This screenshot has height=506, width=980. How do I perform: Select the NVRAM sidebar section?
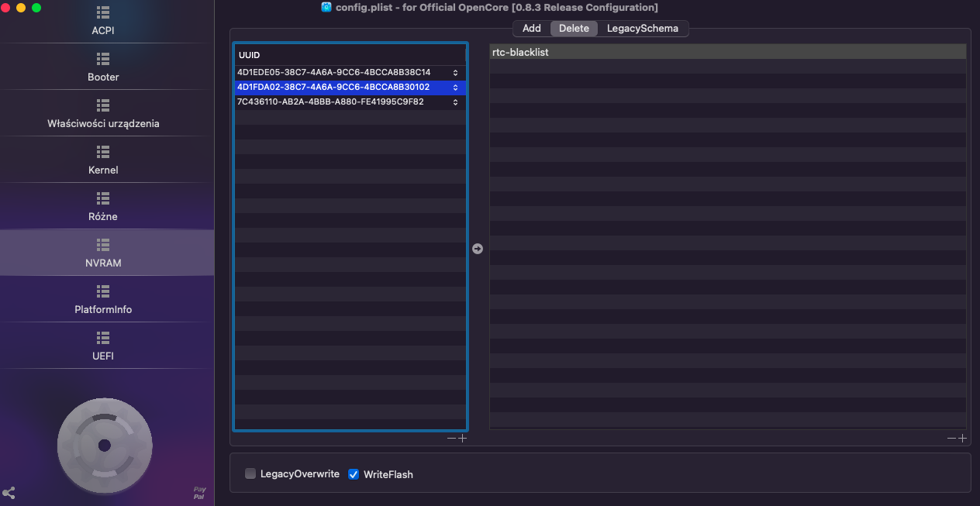point(103,253)
